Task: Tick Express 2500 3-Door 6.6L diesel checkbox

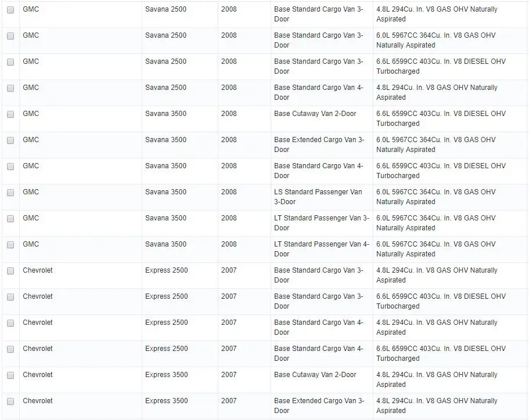Action: (10, 297)
